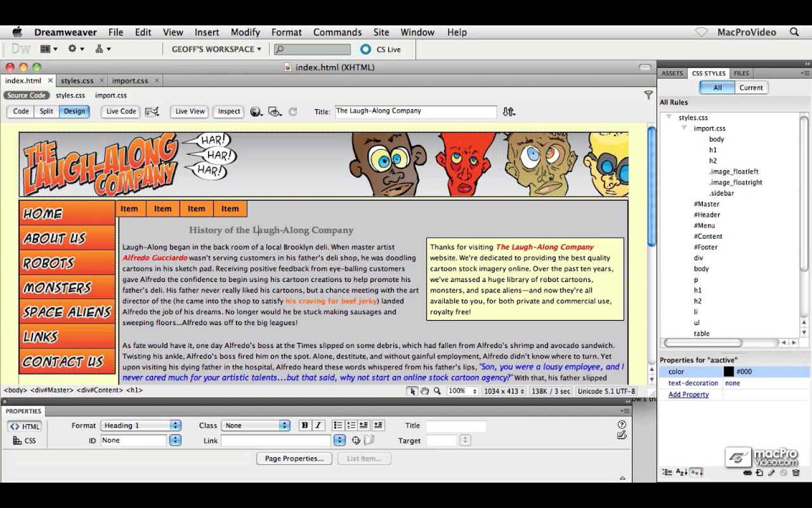Select the Hand tool in status bar
The height and width of the screenshot is (508, 812).
click(x=424, y=391)
